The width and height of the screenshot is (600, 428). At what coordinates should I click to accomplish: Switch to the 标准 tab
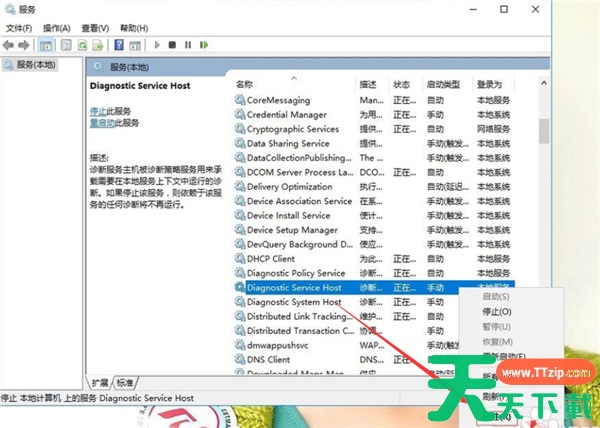[125, 383]
